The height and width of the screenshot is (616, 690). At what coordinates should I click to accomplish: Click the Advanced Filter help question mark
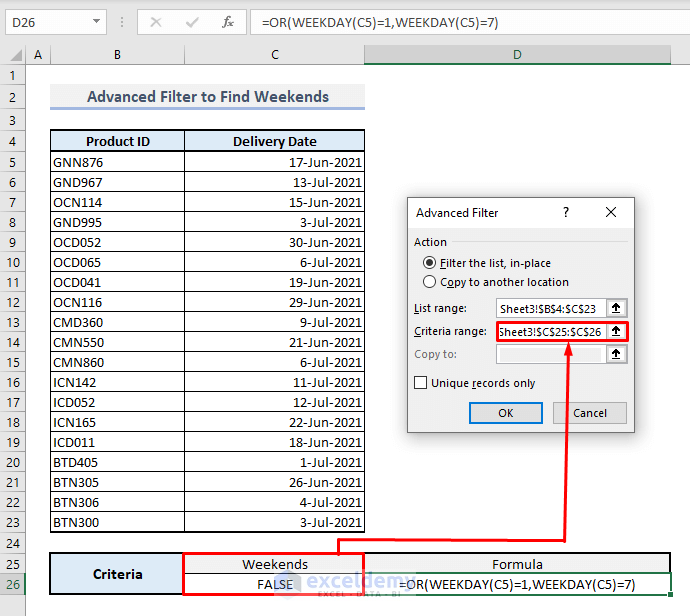(x=566, y=213)
